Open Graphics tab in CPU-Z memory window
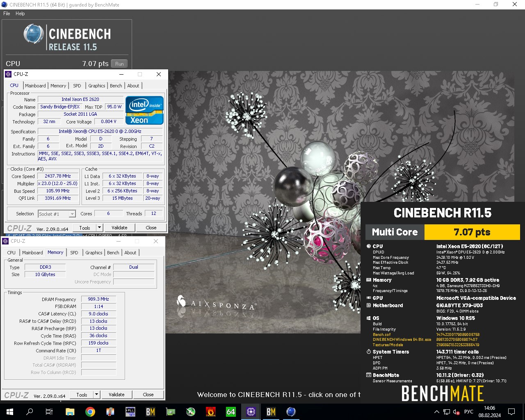Viewport: 525px width, 420px height. point(94,253)
